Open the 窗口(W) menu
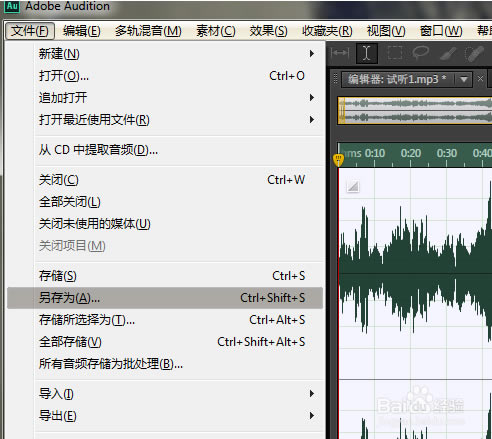Viewport: 492px width, 439px height. [x=441, y=31]
